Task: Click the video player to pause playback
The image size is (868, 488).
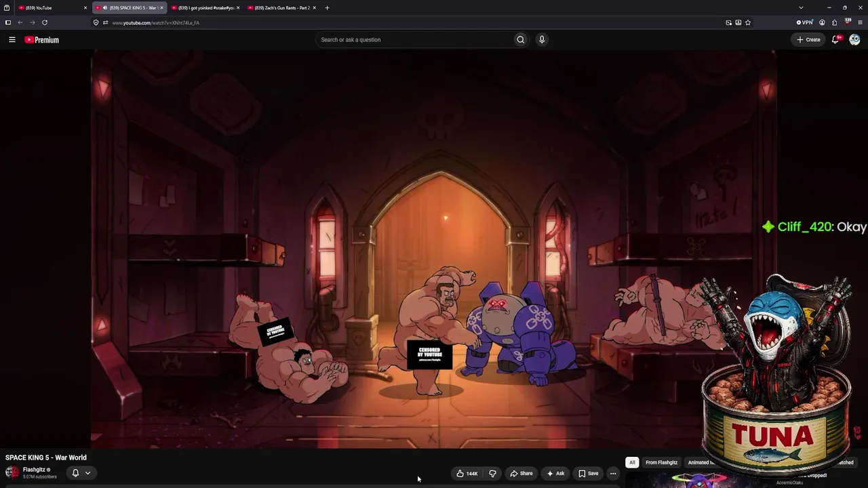Action: pyautogui.click(x=434, y=249)
